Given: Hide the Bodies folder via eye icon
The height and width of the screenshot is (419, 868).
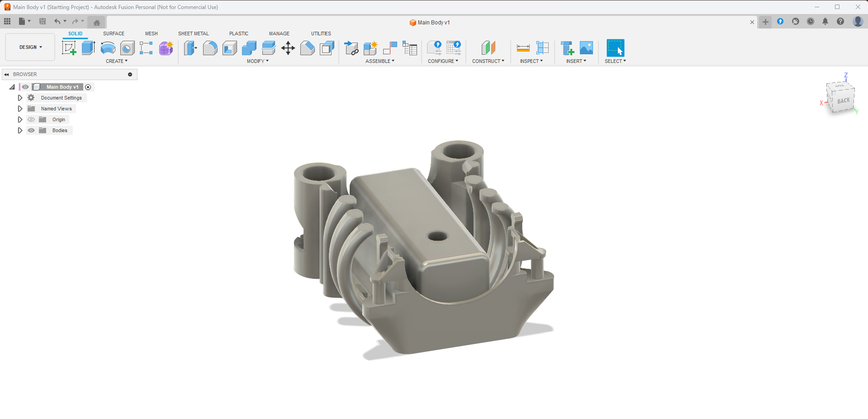Looking at the screenshot, I should (31, 130).
